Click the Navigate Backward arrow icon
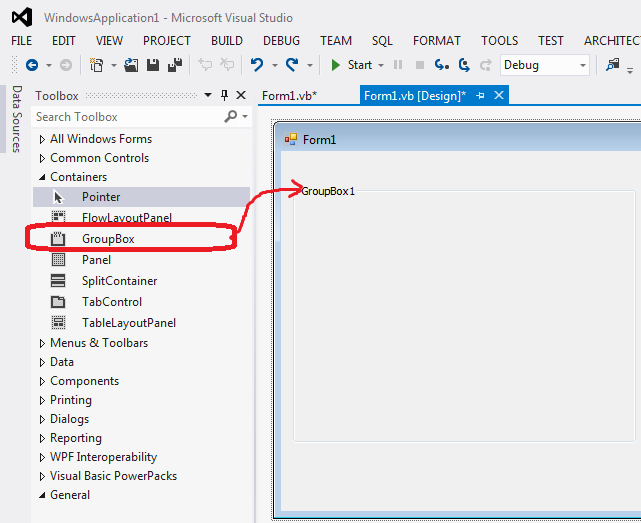641x523 pixels. pyautogui.click(x=32, y=65)
